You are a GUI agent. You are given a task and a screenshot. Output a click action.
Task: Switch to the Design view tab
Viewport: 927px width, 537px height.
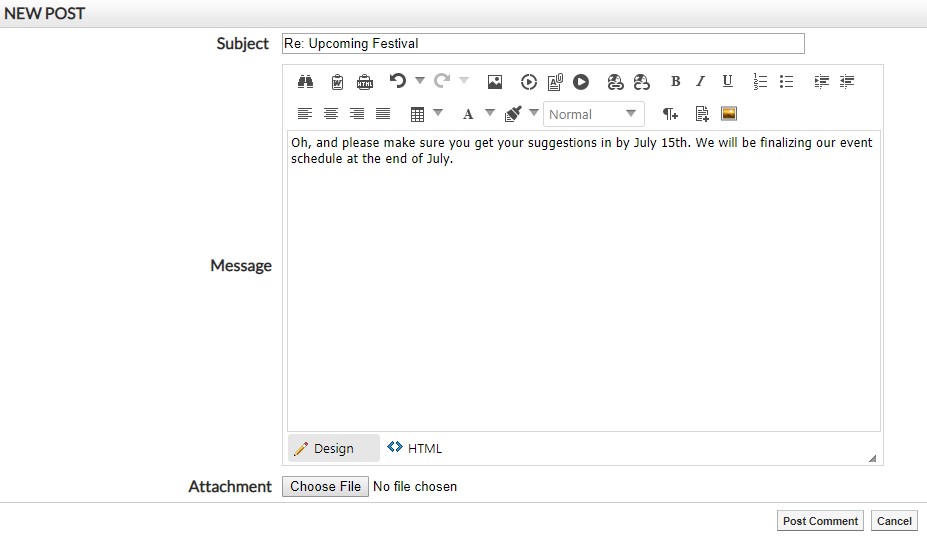tap(324, 448)
